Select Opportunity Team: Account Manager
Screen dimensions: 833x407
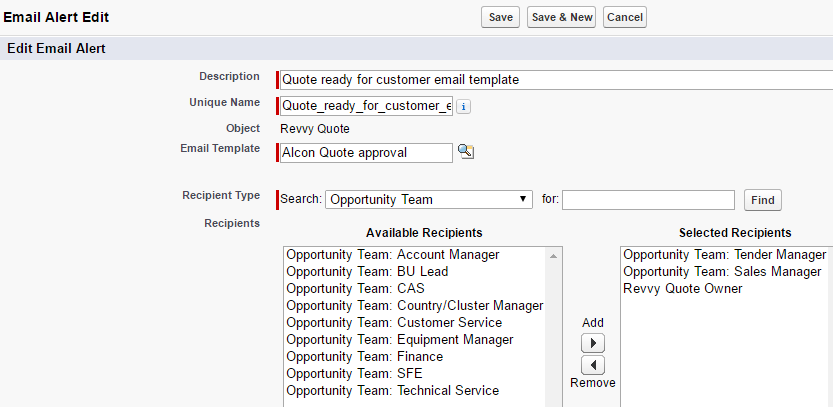click(x=392, y=255)
